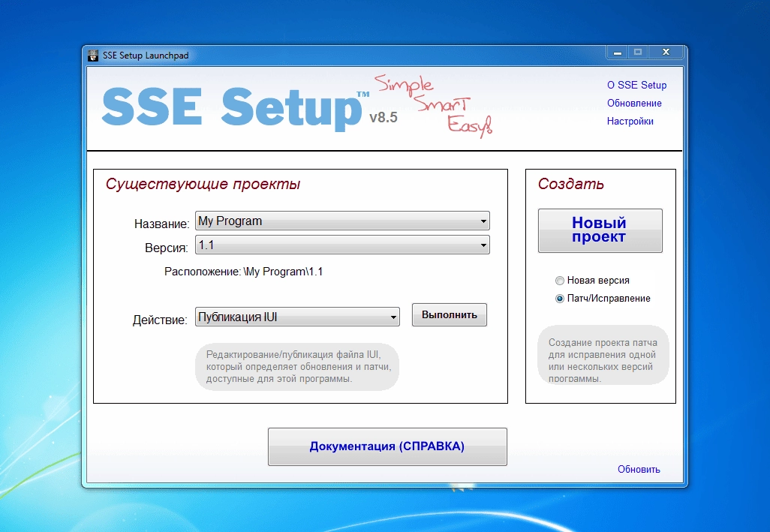The width and height of the screenshot is (770, 532).
Task: Click the v8.5 version label
Action: pyautogui.click(x=383, y=118)
